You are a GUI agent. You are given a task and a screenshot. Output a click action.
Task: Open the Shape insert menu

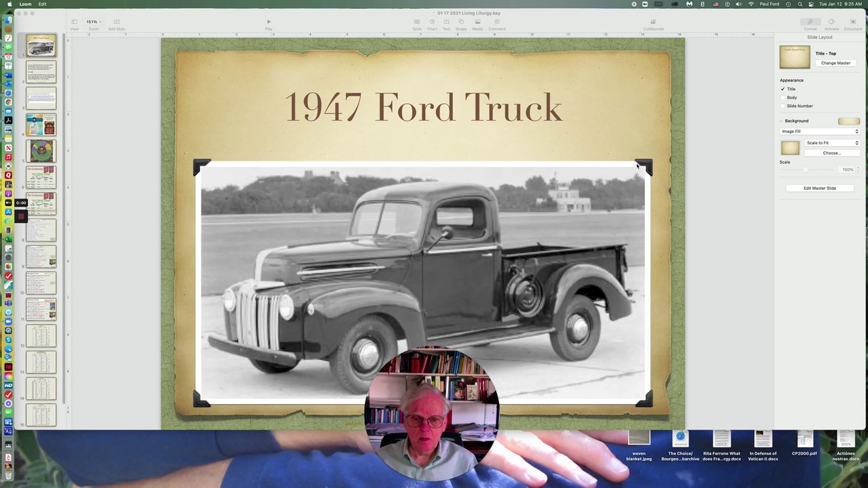(x=461, y=24)
